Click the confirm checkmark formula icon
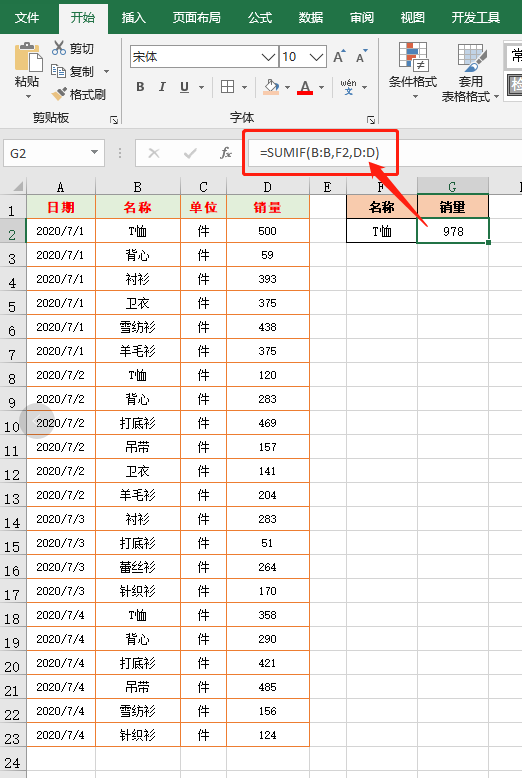The width and height of the screenshot is (522, 778). 190,153
